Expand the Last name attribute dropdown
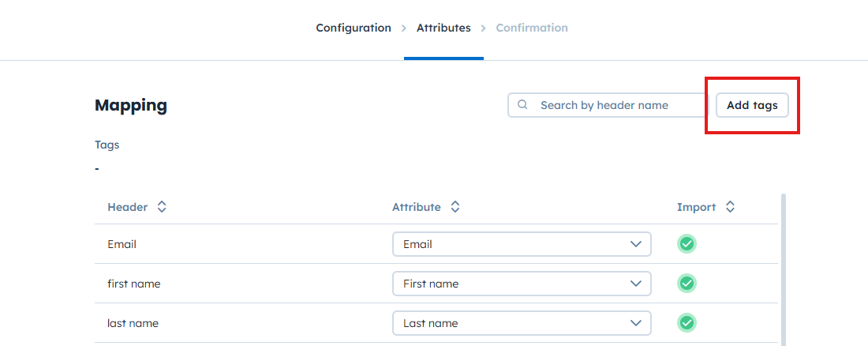Screen dimensions: 868x346 coord(522,322)
